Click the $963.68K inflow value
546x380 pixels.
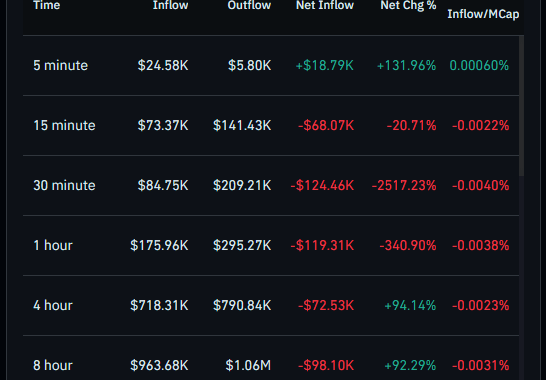(159, 365)
